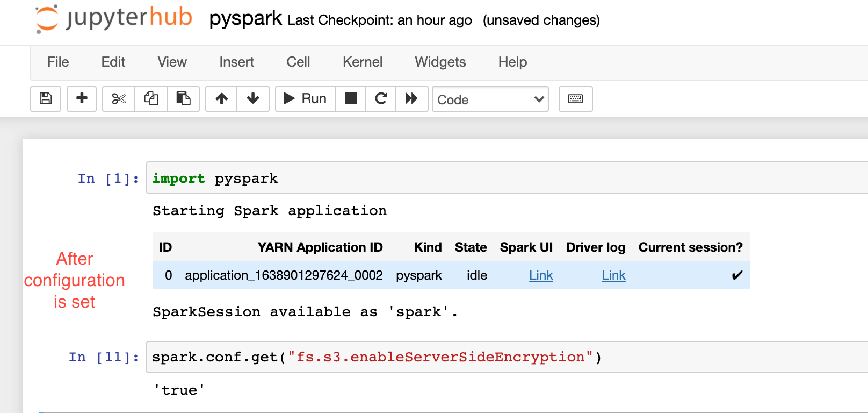Click the YARN Application ID column header
Screen dimensions: 868x413
[x=320, y=247]
